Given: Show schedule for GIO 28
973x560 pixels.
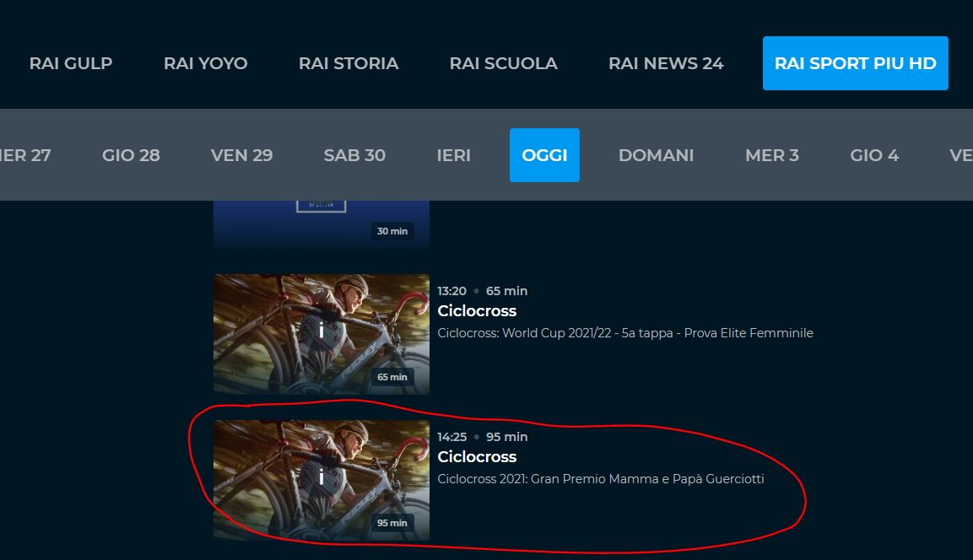Looking at the screenshot, I should pyautogui.click(x=131, y=155).
